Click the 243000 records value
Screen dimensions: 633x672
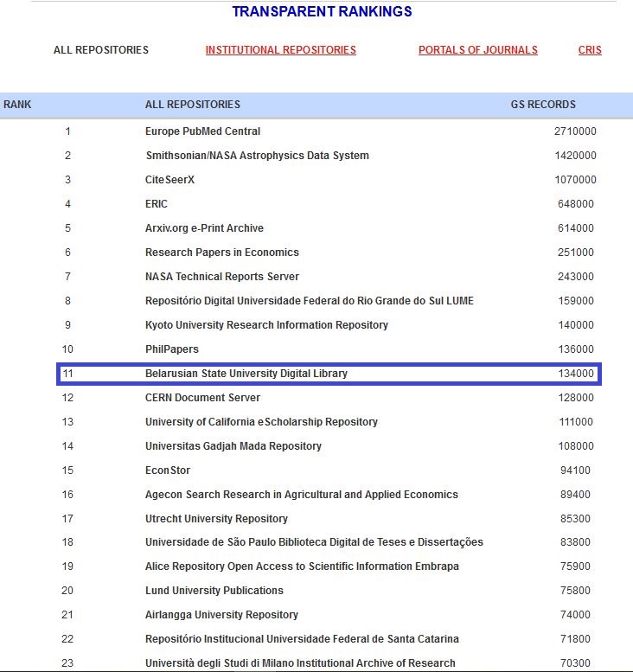pyautogui.click(x=576, y=277)
